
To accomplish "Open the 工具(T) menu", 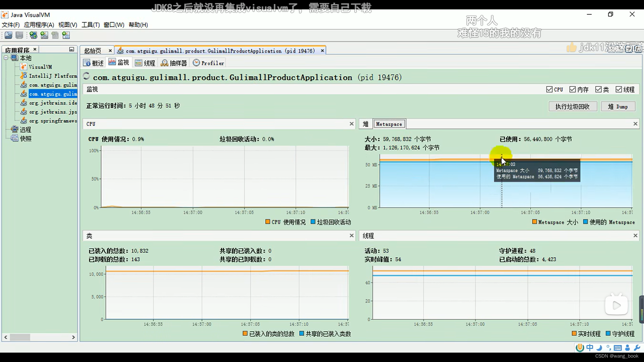I will click(91, 25).
